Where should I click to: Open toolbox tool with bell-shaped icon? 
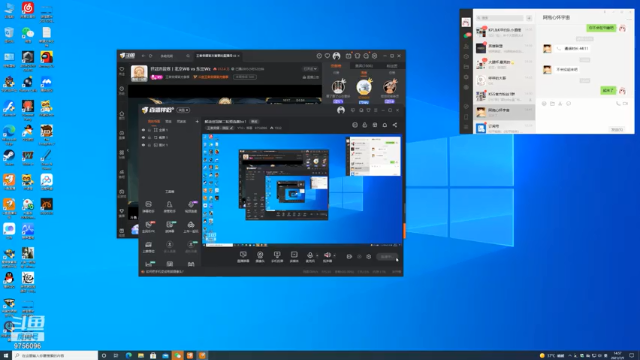click(169, 207)
